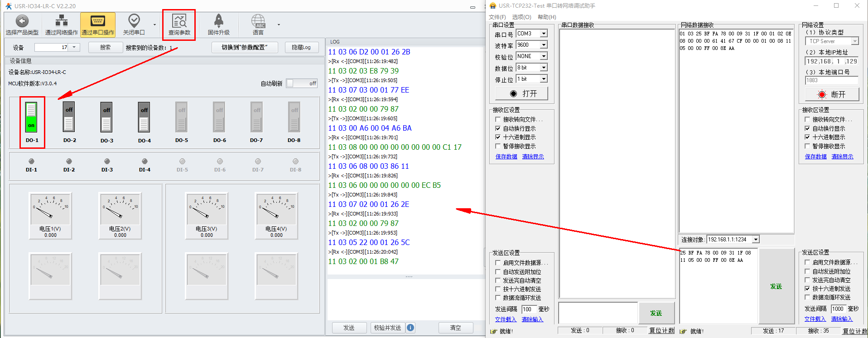Open the 帮助(H) menu
Screen dimensions: 868x338
[x=547, y=17]
